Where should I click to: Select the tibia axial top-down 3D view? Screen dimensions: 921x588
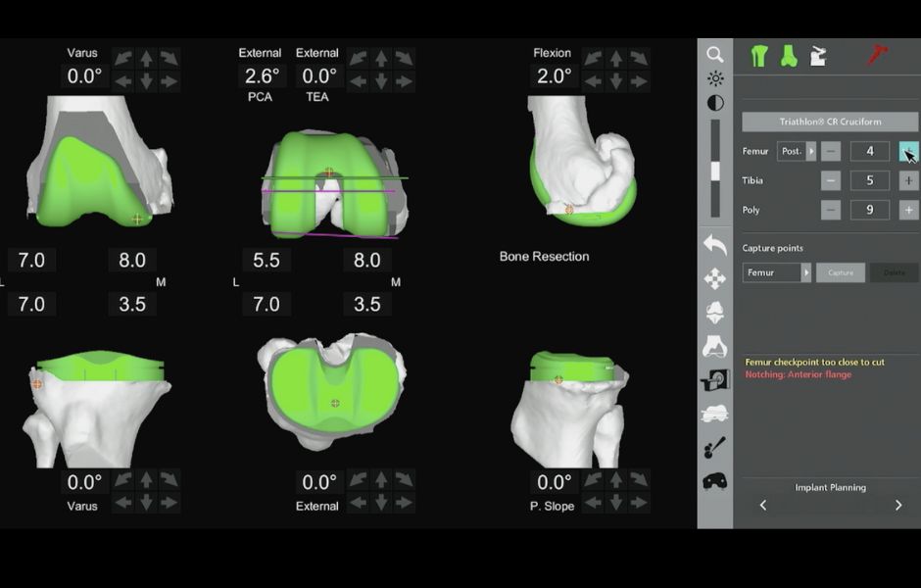(332, 391)
